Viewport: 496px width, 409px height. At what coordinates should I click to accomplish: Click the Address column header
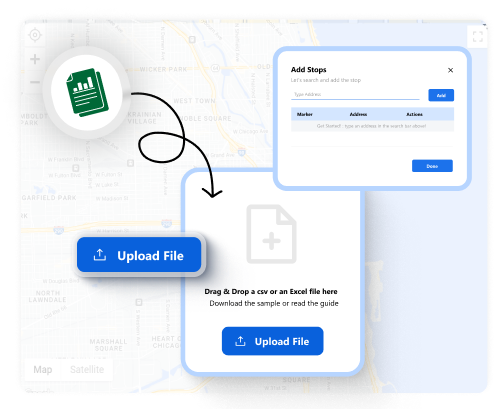358,114
